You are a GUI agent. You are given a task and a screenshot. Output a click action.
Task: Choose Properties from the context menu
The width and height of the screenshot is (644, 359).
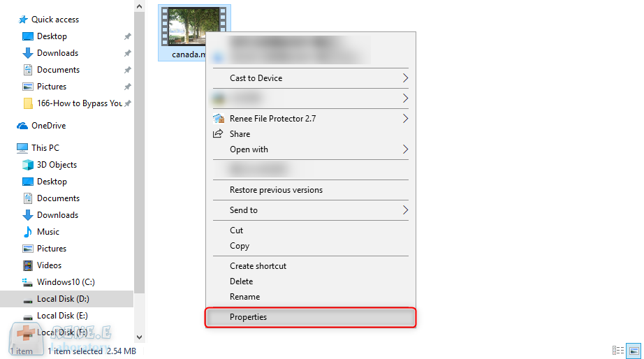point(249,317)
